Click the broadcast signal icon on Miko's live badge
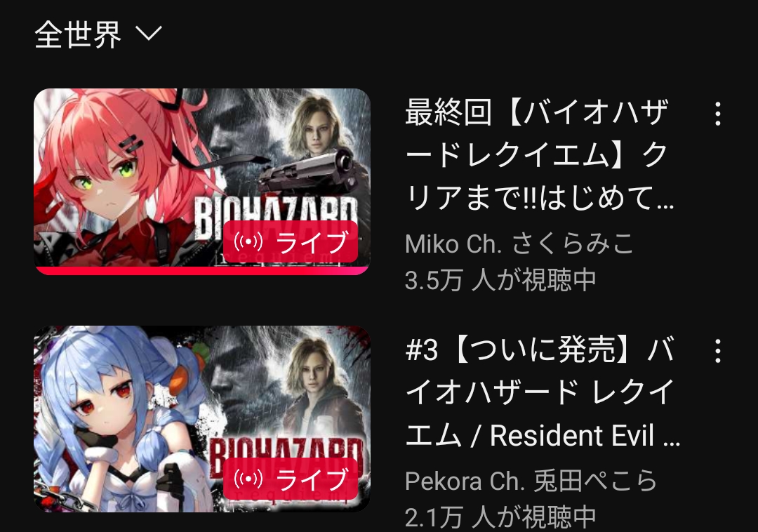Image resolution: width=758 pixels, height=532 pixels. 248,241
